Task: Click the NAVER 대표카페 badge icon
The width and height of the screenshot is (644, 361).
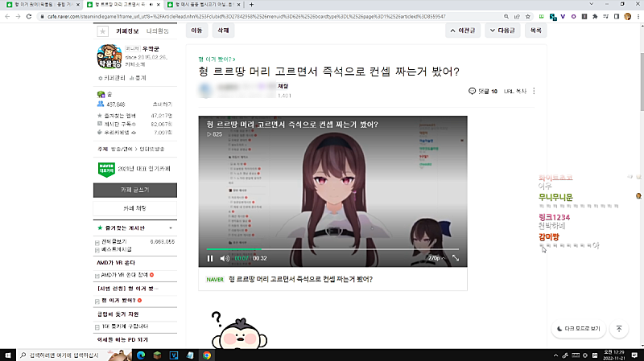Action: (106, 169)
